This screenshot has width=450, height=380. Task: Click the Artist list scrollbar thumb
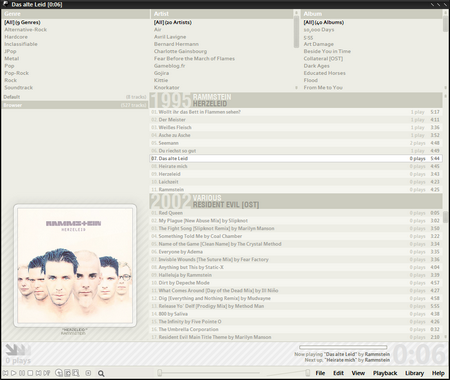[296, 33]
